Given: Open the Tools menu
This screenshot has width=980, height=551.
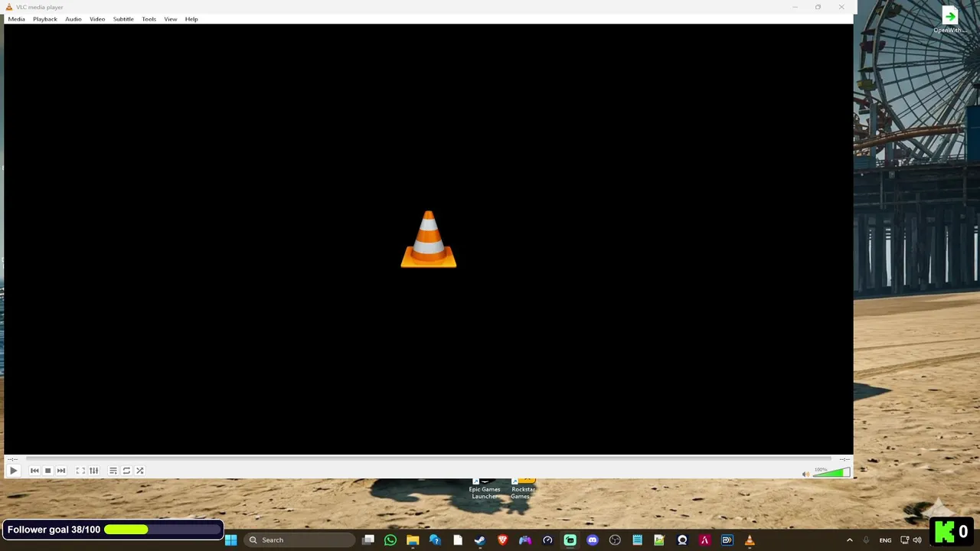Looking at the screenshot, I should 149,19.
